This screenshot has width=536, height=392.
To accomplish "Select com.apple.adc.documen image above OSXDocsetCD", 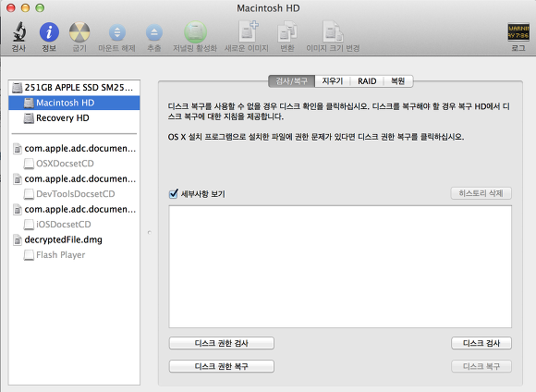I will (74, 149).
